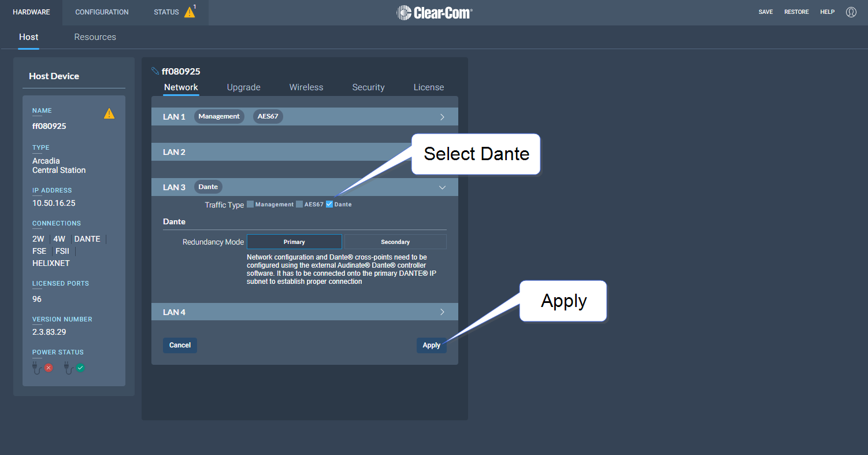Image resolution: width=868 pixels, height=455 pixels.
Task: Enable the Management traffic type checkbox
Action: click(250, 204)
